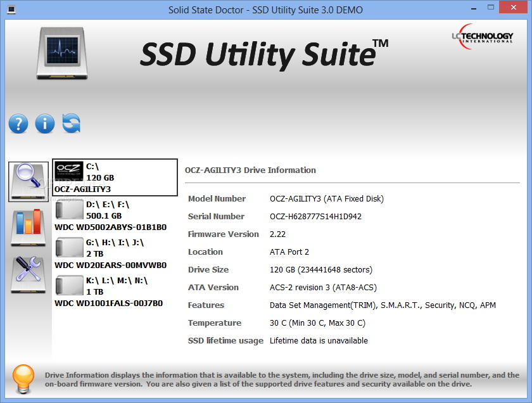Click the Features label
The height and width of the screenshot is (403, 532).
206,305
